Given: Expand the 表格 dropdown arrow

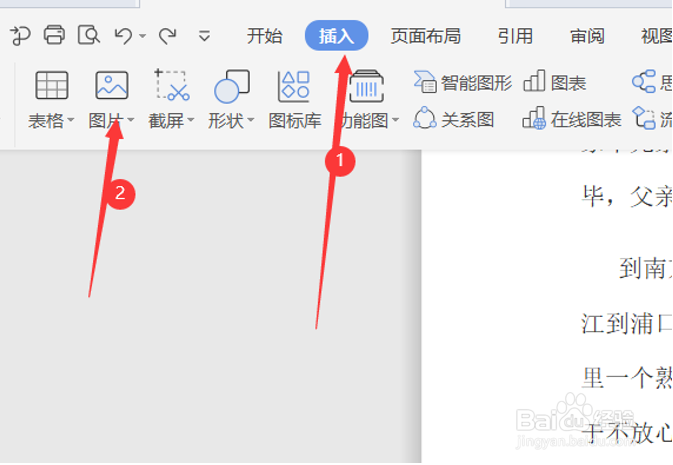Looking at the screenshot, I should [71, 120].
